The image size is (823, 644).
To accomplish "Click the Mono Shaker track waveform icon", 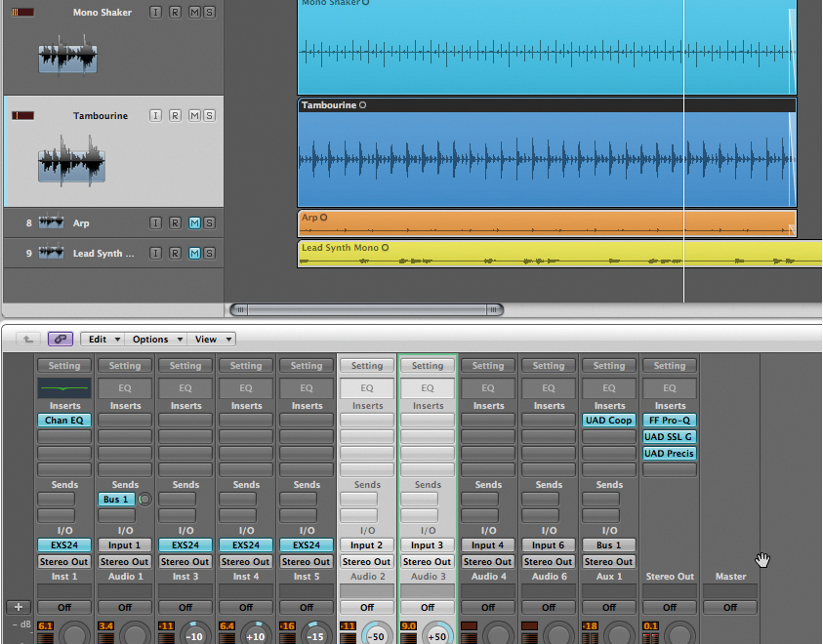I will (67, 55).
